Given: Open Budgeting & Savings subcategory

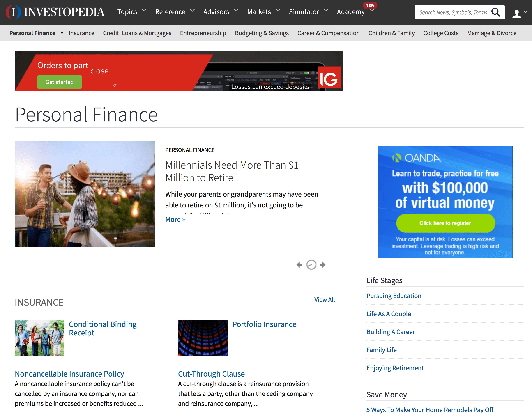Looking at the screenshot, I should click(x=261, y=33).
